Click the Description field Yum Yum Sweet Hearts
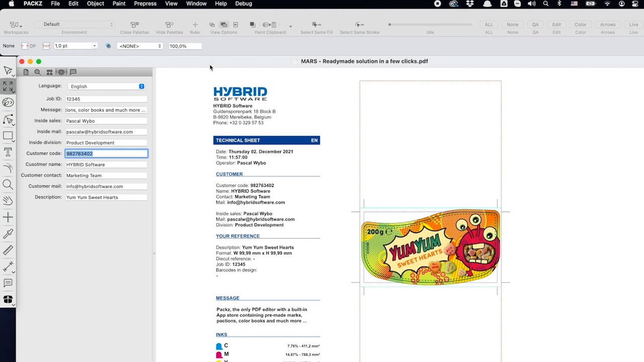Screen dimensions: 644x362 pyautogui.click(x=106, y=197)
